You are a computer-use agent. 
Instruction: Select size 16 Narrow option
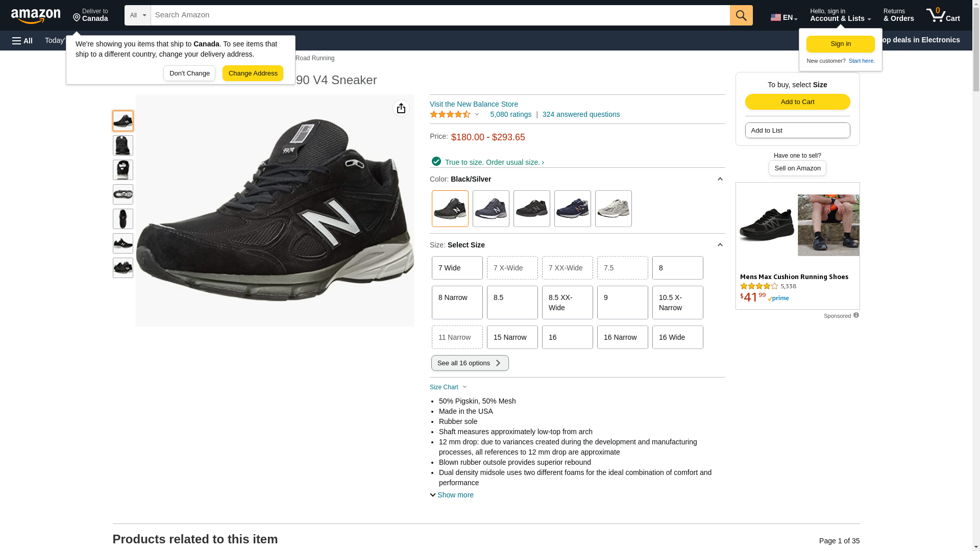622,337
